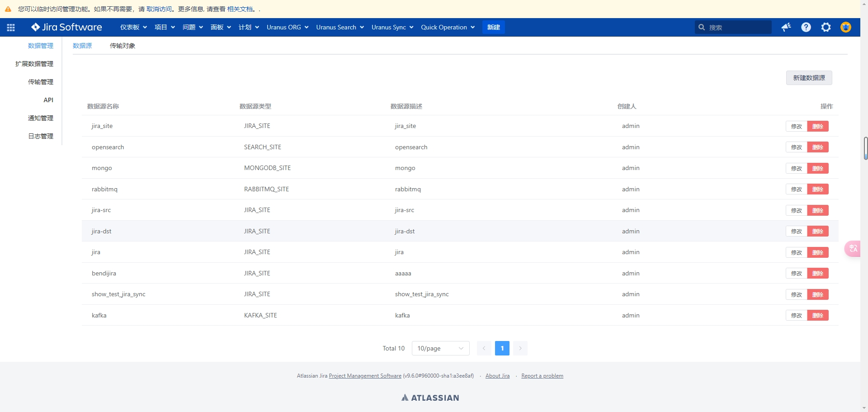Open the Report a problem link
Image resolution: width=868 pixels, height=412 pixels.
click(x=542, y=376)
